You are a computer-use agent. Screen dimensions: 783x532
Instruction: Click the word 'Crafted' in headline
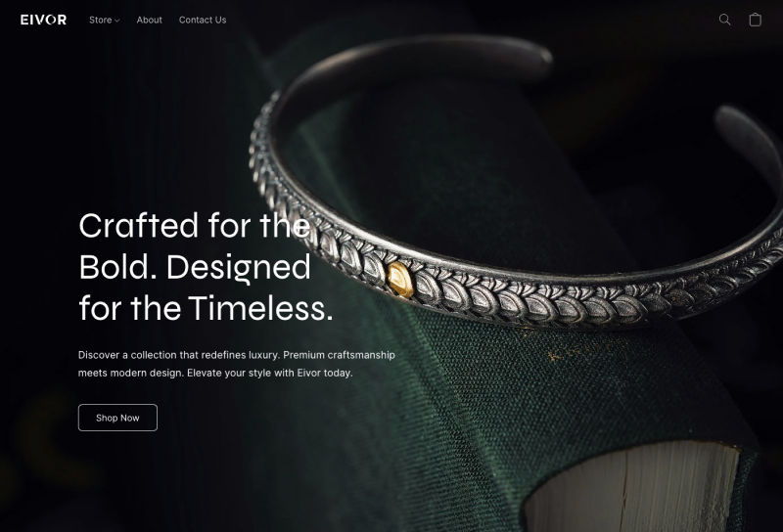(139, 226)
